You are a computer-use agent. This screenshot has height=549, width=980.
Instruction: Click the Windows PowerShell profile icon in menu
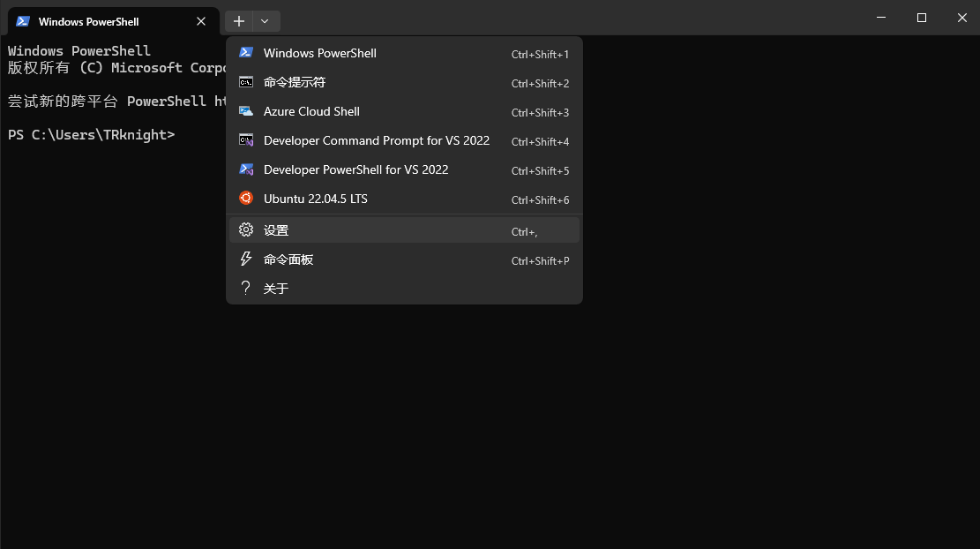tap(246, 53)
